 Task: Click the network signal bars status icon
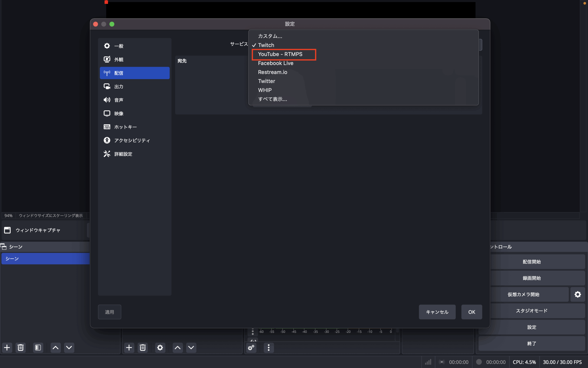(428, 362)
